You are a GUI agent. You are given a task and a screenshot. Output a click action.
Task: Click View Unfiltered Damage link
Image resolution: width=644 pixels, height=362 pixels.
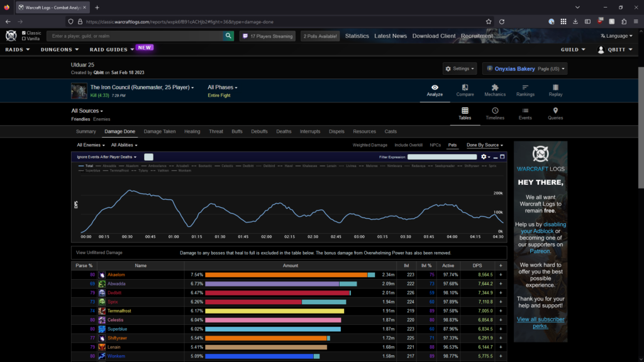click(99, 253)
